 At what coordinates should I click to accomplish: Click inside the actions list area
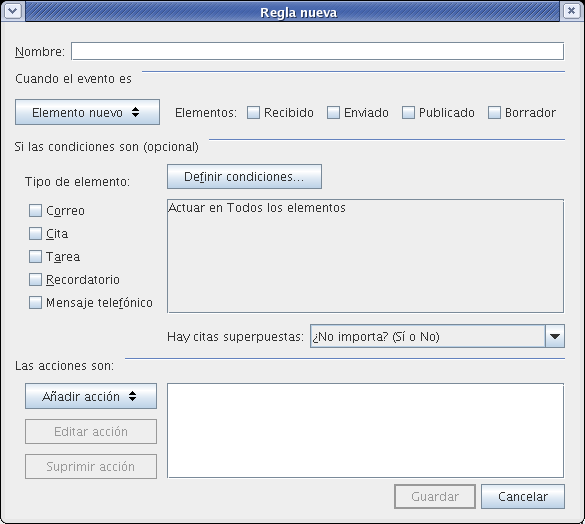click(x=365, y=430)
